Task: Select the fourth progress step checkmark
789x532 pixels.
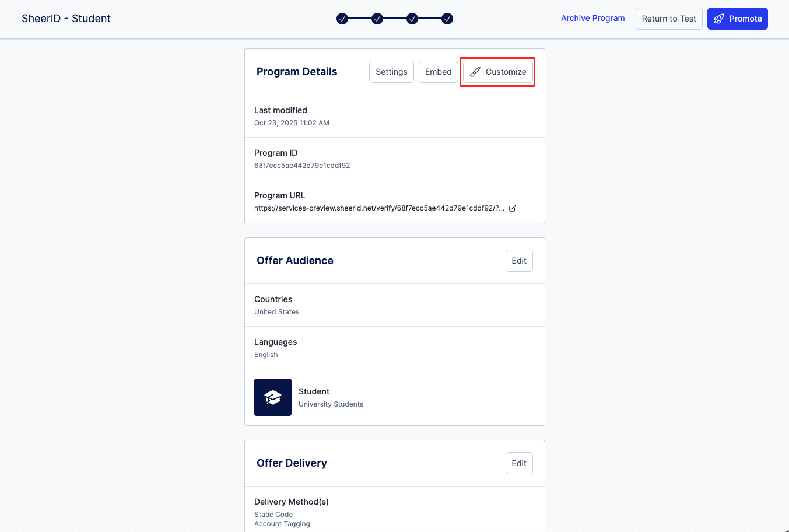Action: pyautogui.click(x=447, y=19)
